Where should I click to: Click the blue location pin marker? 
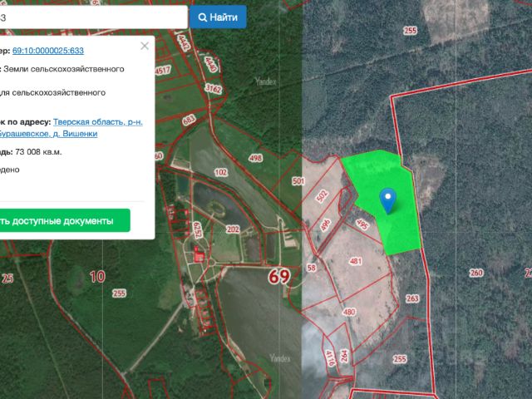pos(387,199)
